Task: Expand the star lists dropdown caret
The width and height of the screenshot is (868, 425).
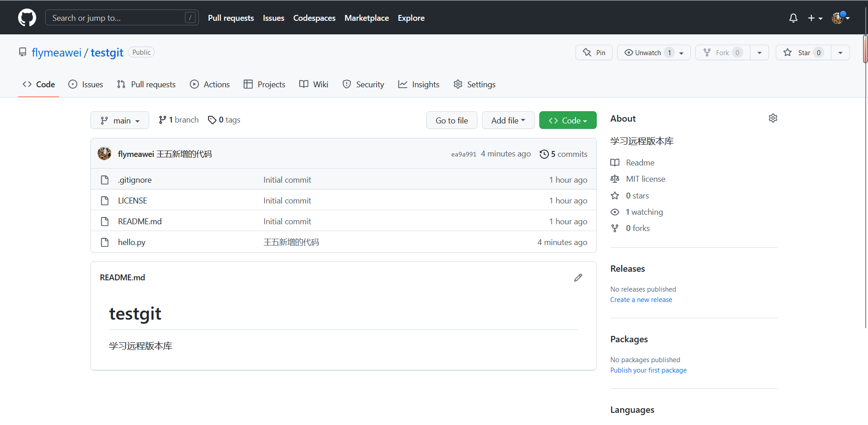Action: 840,52
